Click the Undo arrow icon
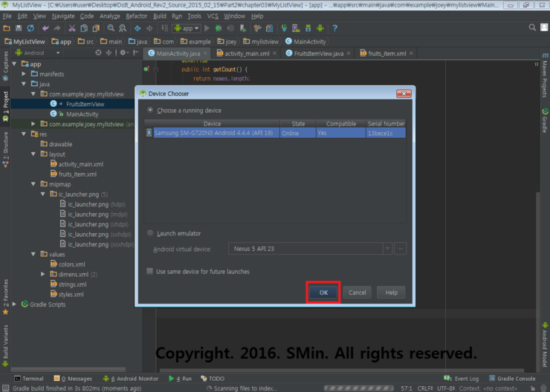Screen dimensions: 550x392 45,28
